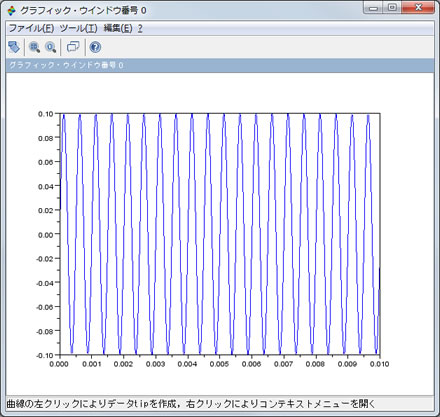Reset view with the original-view magnifier
Image resolution: width=440 pixels, height=417 pixels.
click(51, 47)
